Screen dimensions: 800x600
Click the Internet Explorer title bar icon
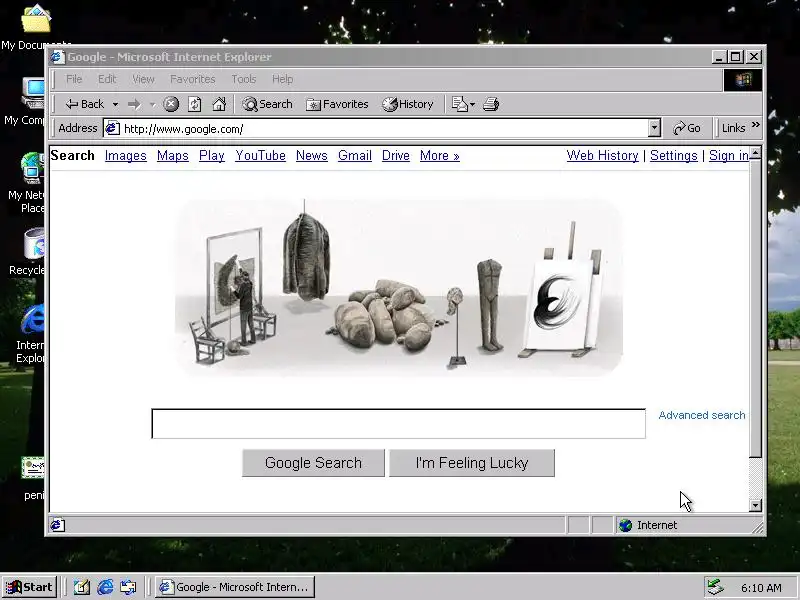pyautogui.click(x=58, y=57)
